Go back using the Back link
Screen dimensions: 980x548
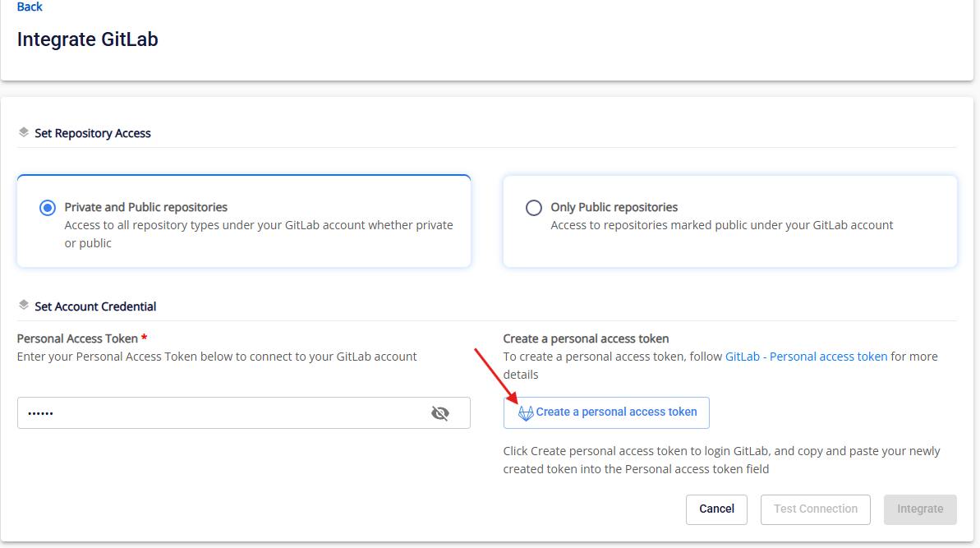[30, 7]
